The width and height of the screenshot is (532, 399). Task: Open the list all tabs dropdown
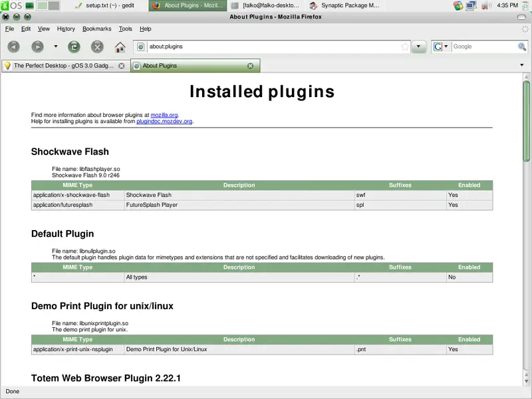coord(522,65)
